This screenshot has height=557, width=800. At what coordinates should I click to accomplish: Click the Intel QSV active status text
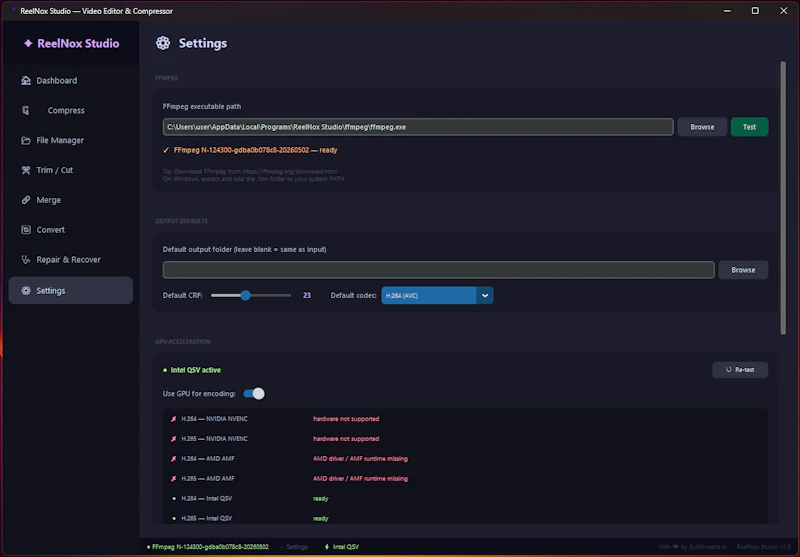pos(195,370)
